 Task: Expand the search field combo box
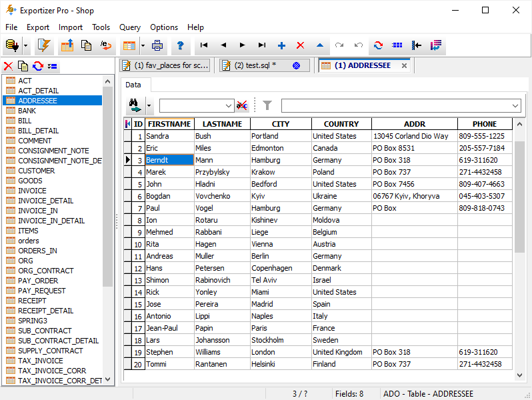click(x=229, y=105)
